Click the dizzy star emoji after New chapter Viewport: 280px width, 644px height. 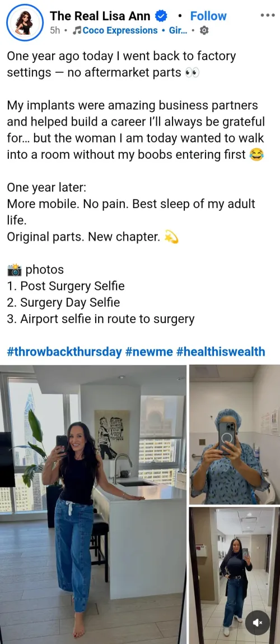(171, 237)
